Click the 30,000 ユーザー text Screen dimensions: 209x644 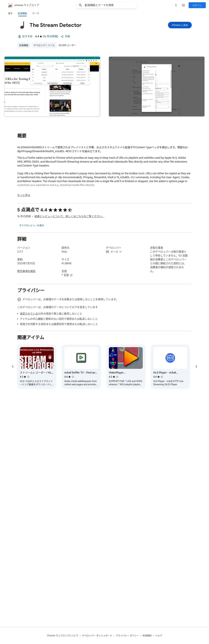(67, 45)
